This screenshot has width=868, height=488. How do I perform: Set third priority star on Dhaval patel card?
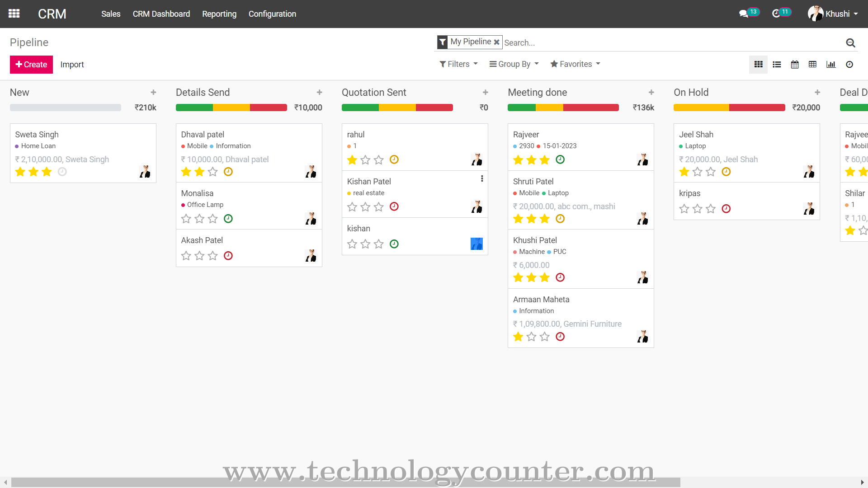[x=212, y=172]
